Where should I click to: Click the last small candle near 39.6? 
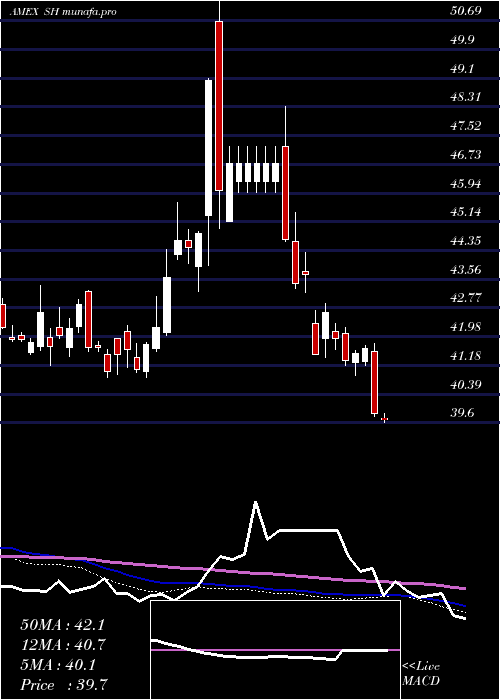384,418
